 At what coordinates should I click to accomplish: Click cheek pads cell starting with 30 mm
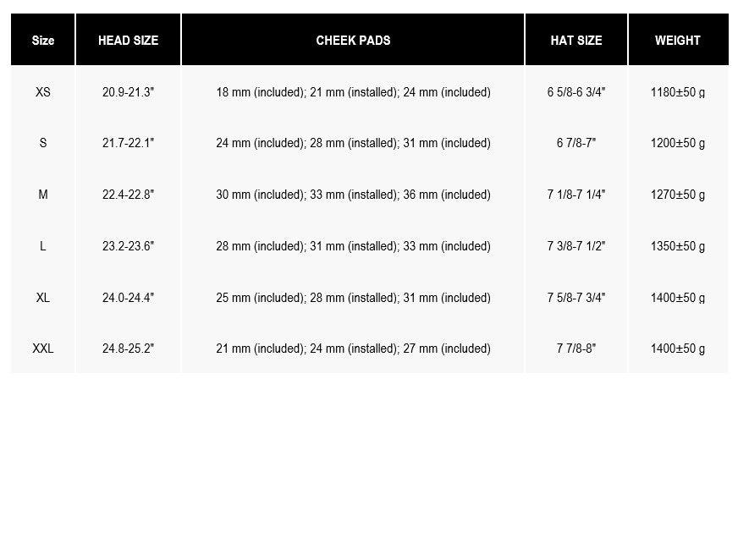pyautogui.click(x=353, y=195)
